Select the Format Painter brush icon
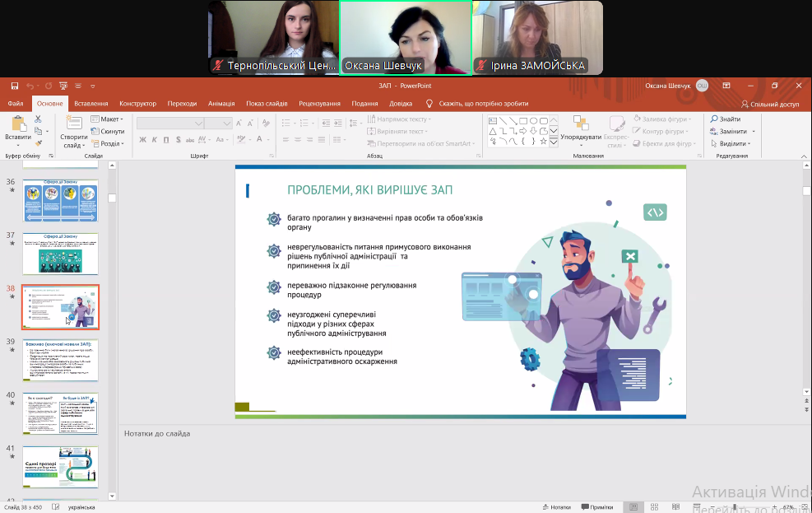Image resolution: width=812 pixels, height=513 pixels. pyautogui.click(x=39, y=143)
